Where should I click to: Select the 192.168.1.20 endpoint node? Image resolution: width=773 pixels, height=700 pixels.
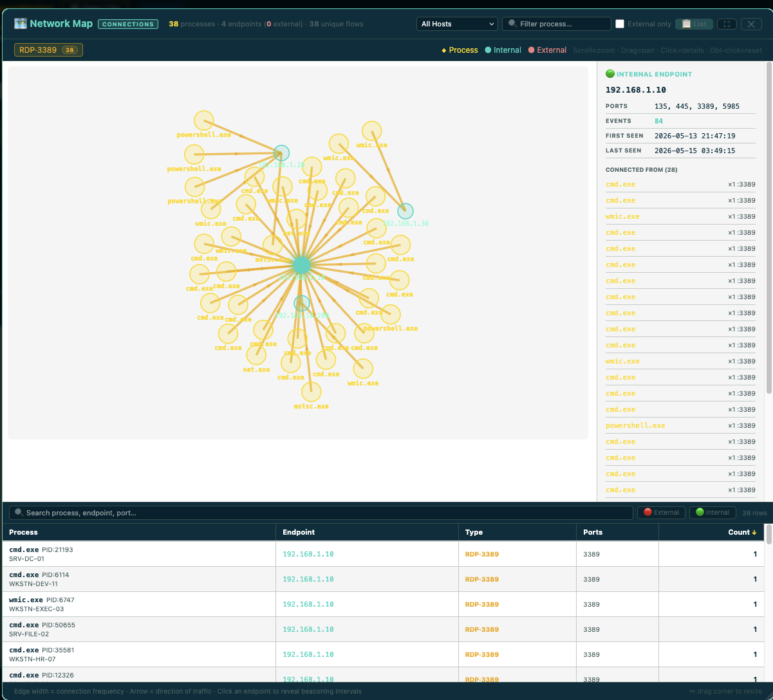coord(281,153)
